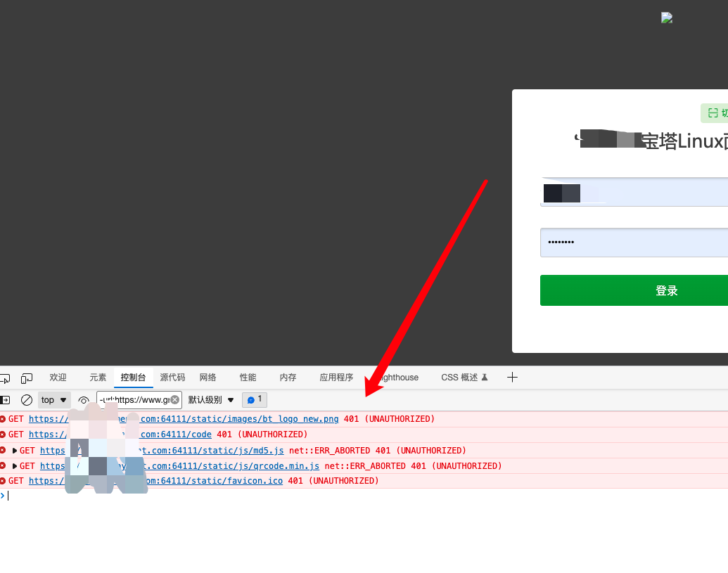
Task: Open the 源代码 tab
Action: pos(172,378)
